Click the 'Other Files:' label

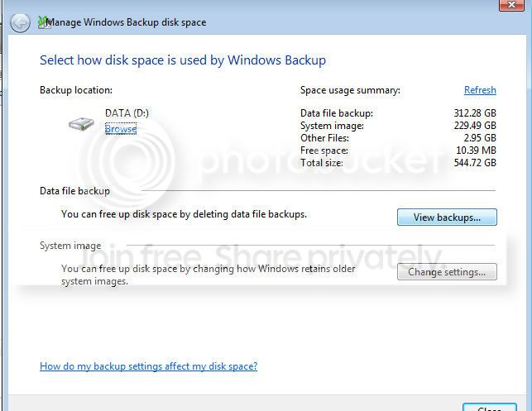coord(324,138)
